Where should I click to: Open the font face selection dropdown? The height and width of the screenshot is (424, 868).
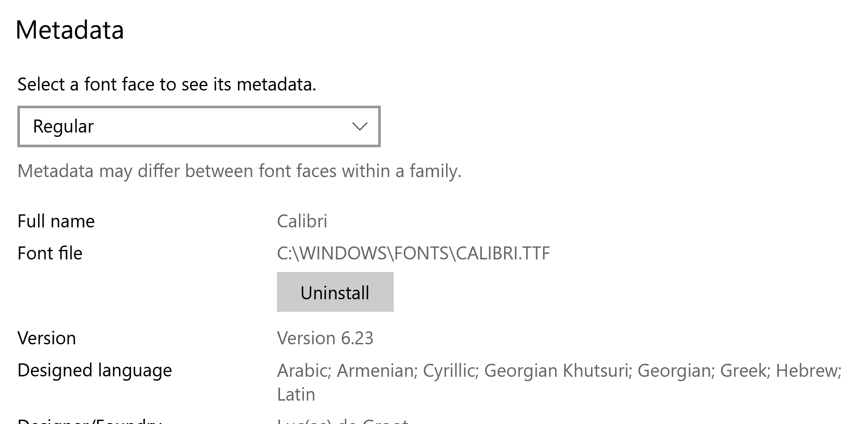[x=199, y=126]
